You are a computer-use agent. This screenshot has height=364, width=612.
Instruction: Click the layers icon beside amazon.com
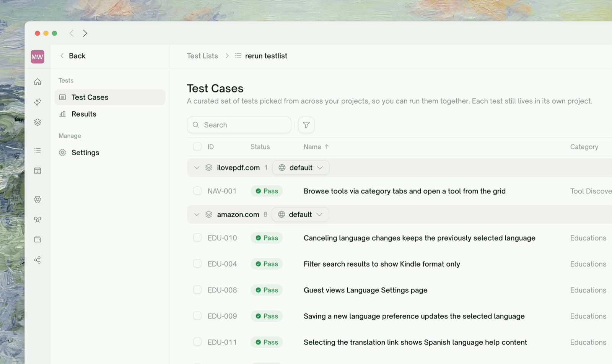point(209,214)
